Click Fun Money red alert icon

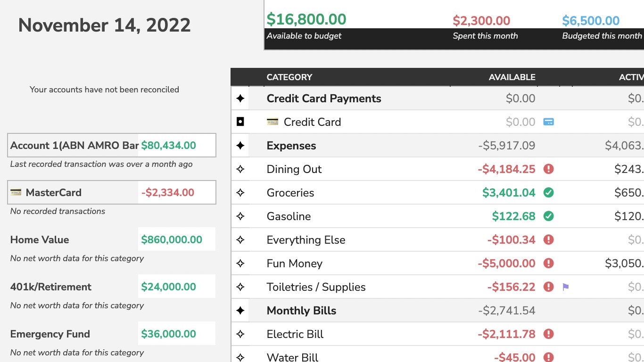pos(548,263)
